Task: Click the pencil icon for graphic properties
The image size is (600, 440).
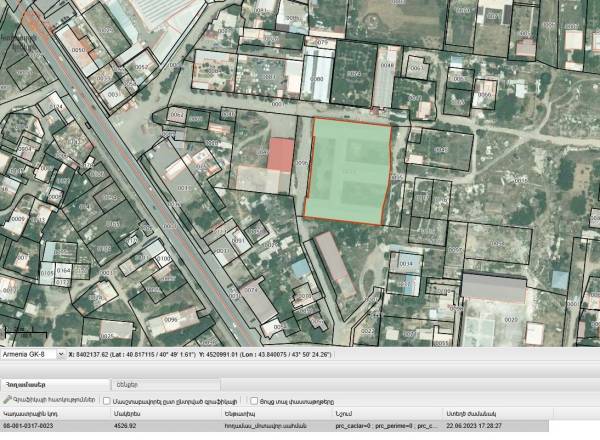Action: point(8,399)
